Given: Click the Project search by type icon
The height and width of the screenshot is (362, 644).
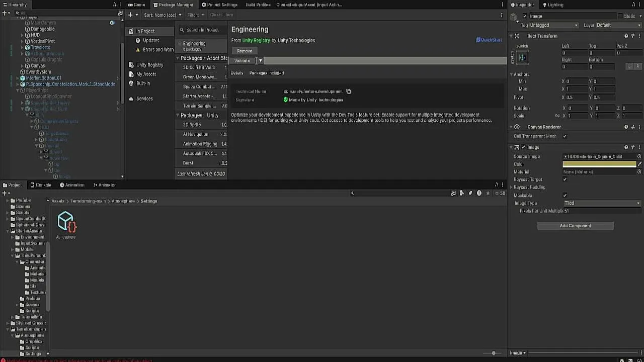Looking at the screenshot, I should point(461,193).
